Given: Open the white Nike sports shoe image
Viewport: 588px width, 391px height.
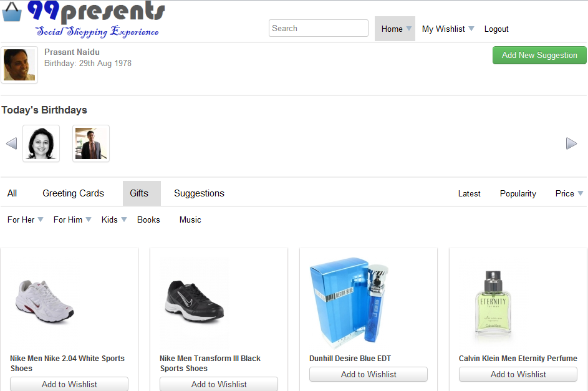Looking at the screenshot, I should (x=44, y=302).
